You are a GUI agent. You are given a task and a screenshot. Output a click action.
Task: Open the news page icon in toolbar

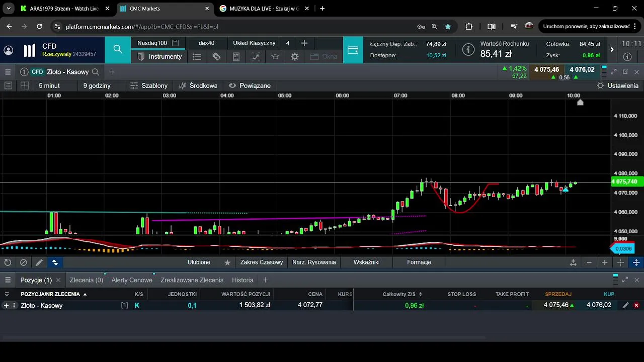tap(236, 57)
